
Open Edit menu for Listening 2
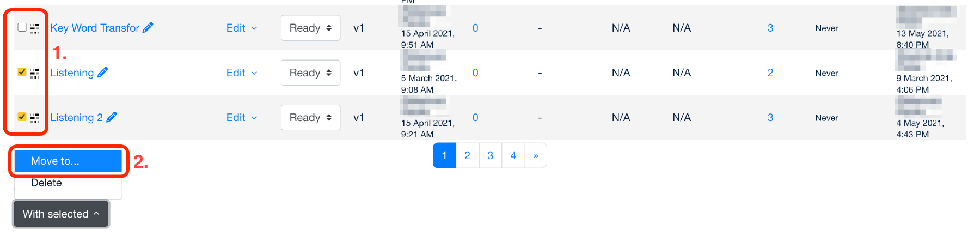(x=241, y=117)
